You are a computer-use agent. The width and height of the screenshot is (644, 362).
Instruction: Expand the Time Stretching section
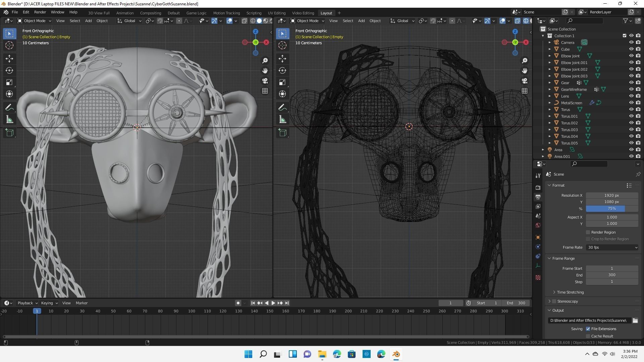tap(570, 292)
